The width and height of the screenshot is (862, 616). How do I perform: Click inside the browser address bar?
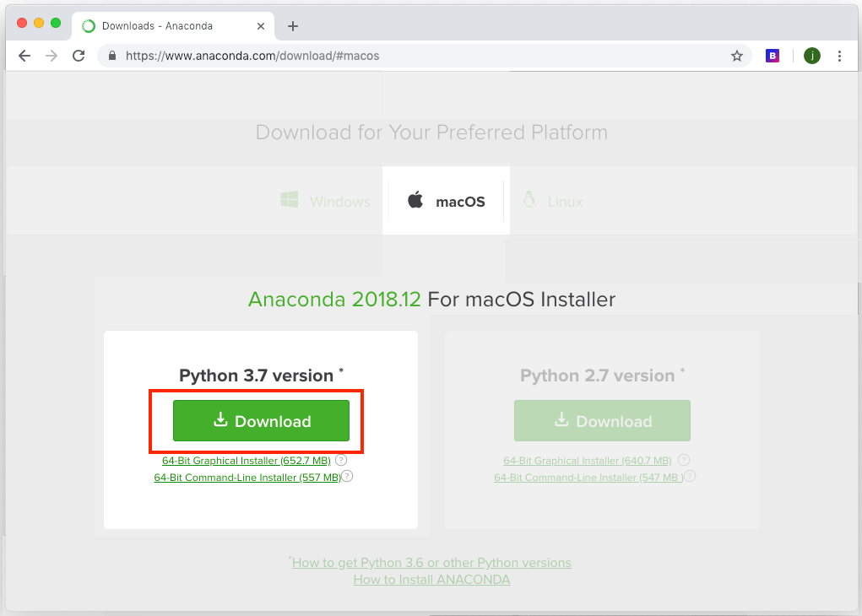(338, 56)
